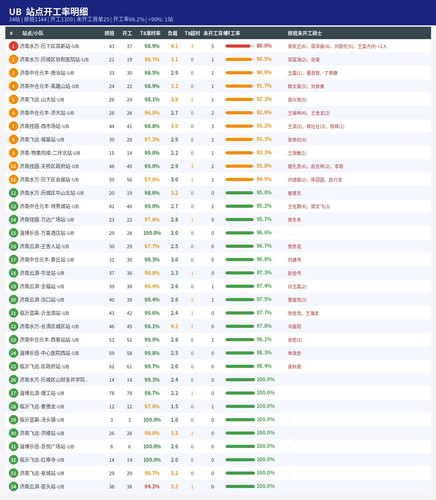
Task: Sort by the 排班 column header
Action: pos(109,33)
